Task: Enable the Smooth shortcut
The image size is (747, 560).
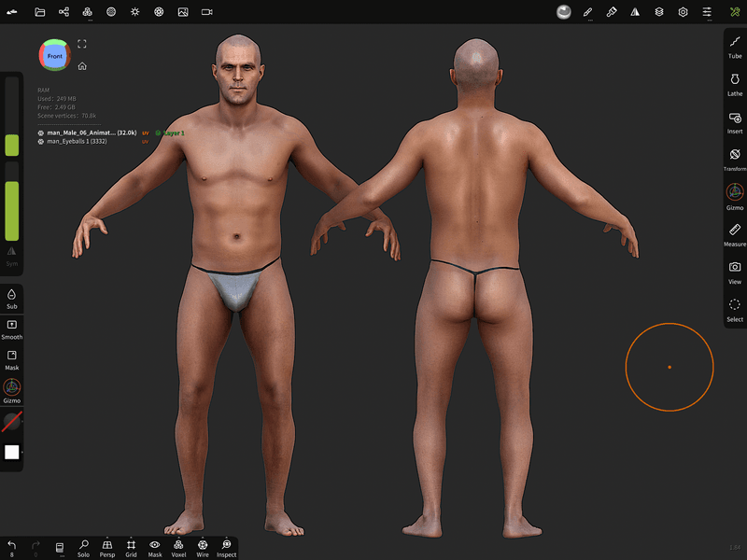Action: pos(12,329)
